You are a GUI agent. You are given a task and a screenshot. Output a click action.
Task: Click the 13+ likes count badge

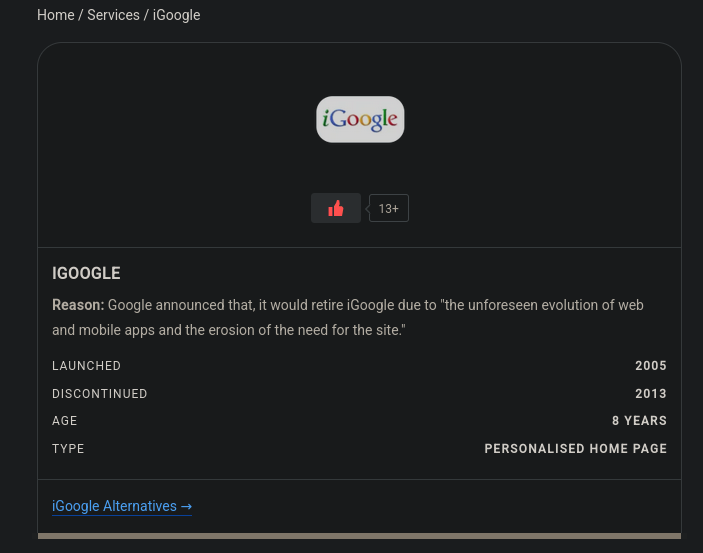[x=389, y=208]
